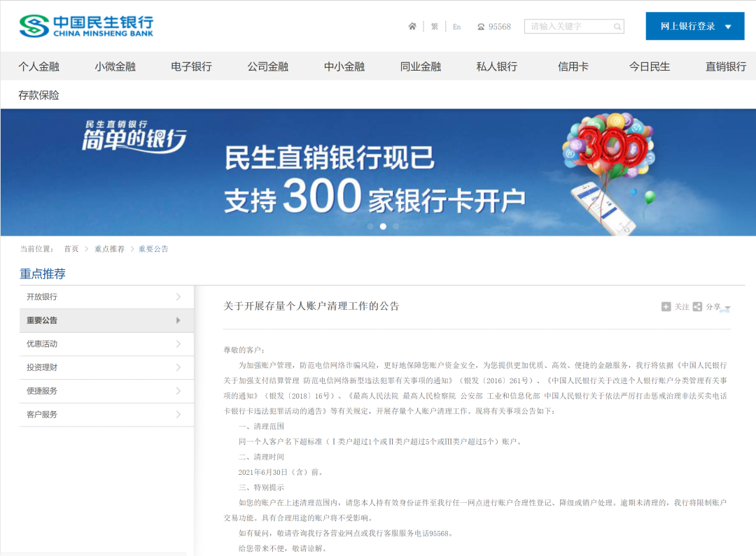Open the 今日民生 menu
This screenshot has width=756, height=556.
click(x=650, y=66)
